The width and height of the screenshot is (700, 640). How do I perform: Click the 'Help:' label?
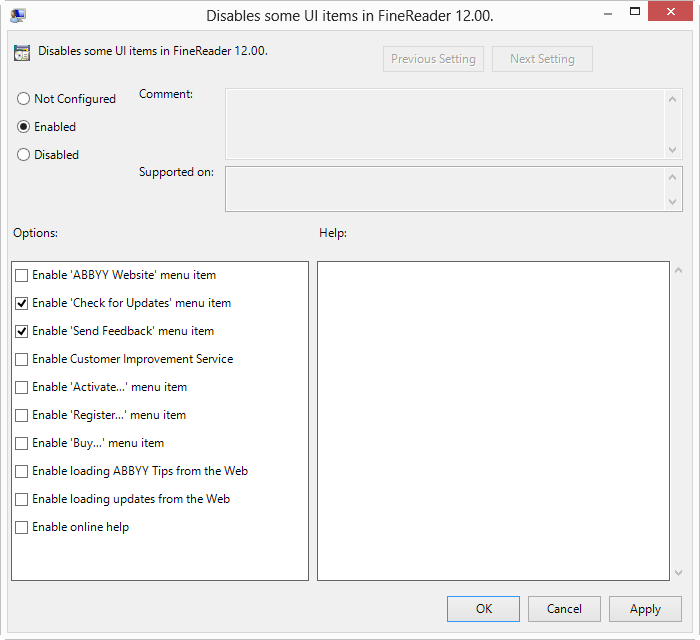pyautogui.click(x=333, y=233)
